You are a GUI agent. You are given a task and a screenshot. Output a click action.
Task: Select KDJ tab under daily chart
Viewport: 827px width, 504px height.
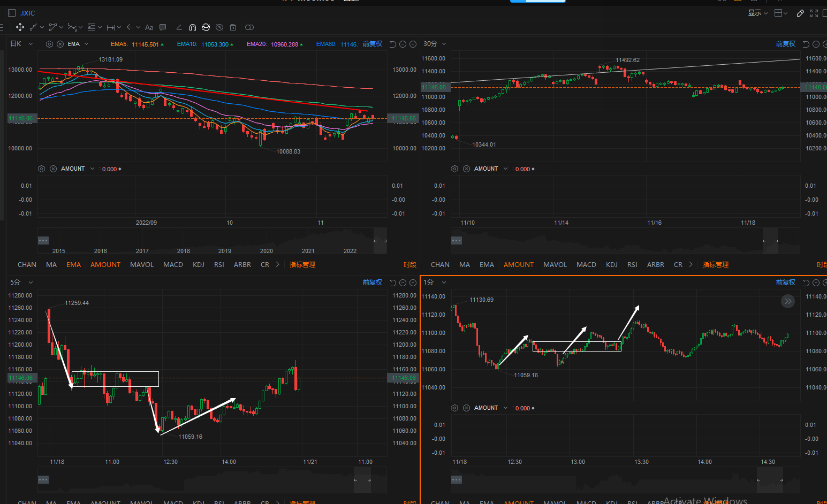199,264
